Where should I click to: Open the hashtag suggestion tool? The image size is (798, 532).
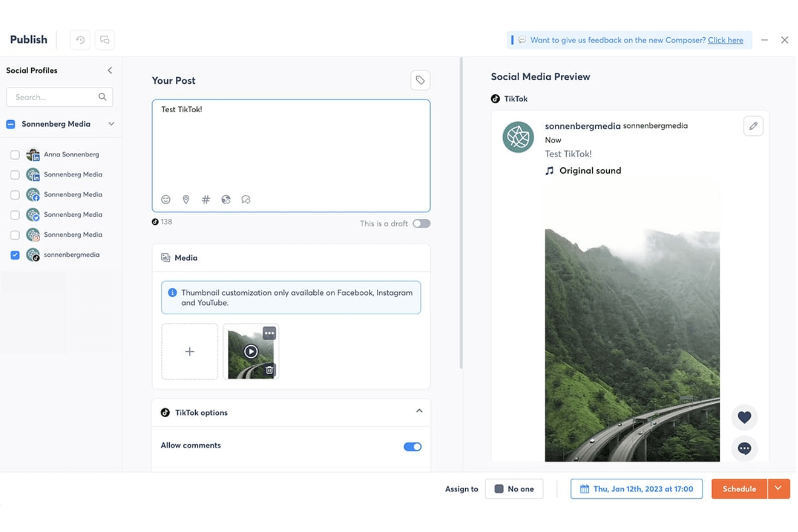coord(206,199)
